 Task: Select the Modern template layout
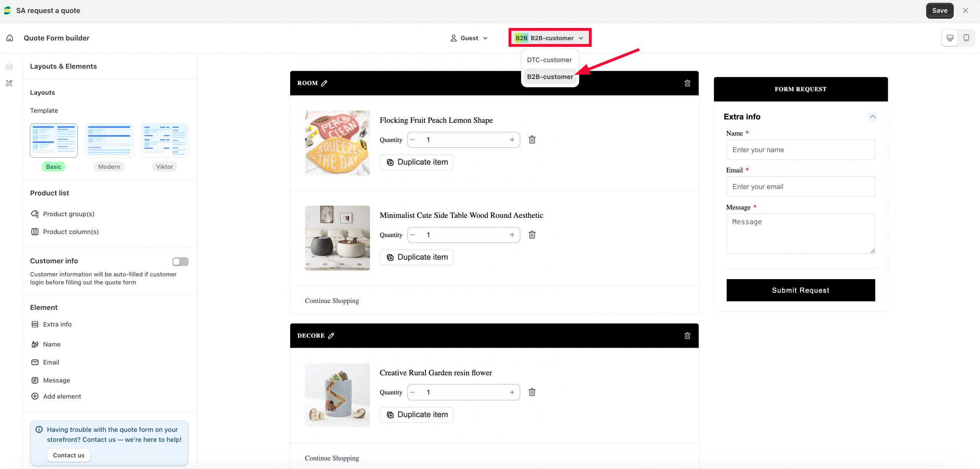click(x=109, y=141)
